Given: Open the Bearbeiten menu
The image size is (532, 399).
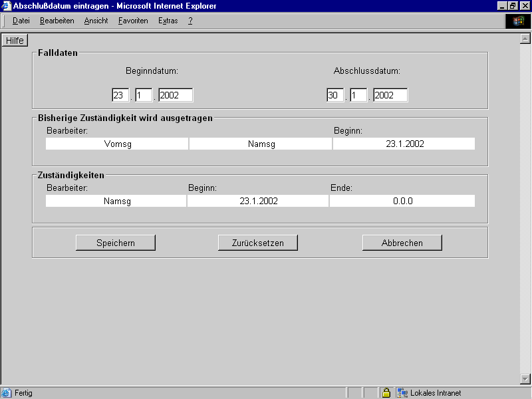Looking at the screenshot, I should click(57, 21).
